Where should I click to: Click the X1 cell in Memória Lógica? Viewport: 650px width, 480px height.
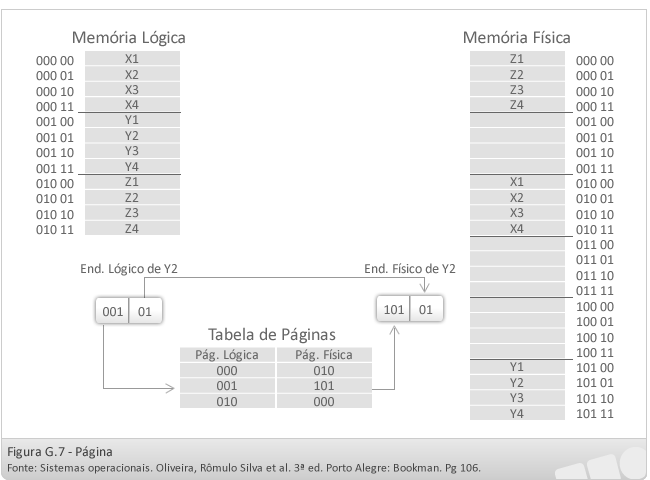(132, 58)
